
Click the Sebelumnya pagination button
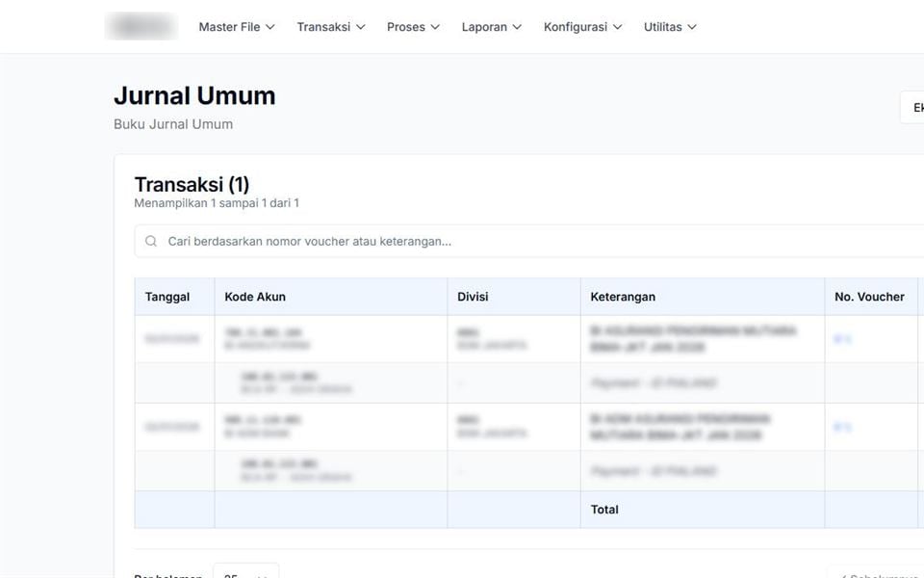877,574
